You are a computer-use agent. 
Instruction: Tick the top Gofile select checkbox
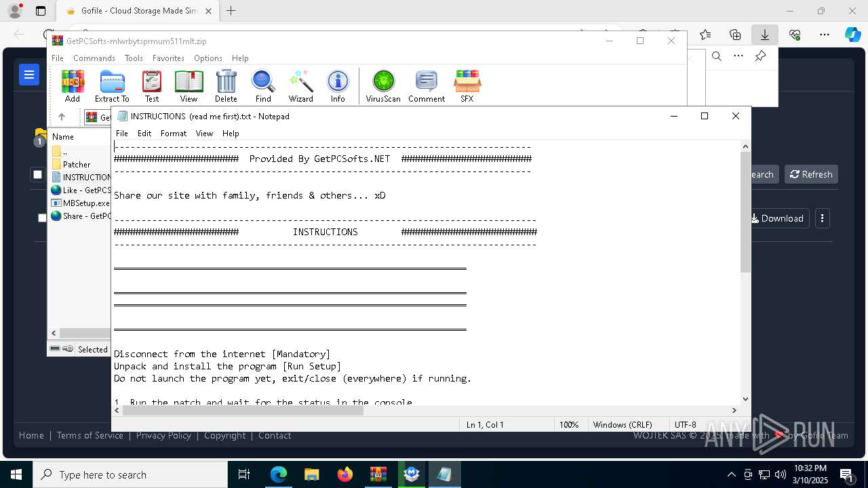coord(38,175)
